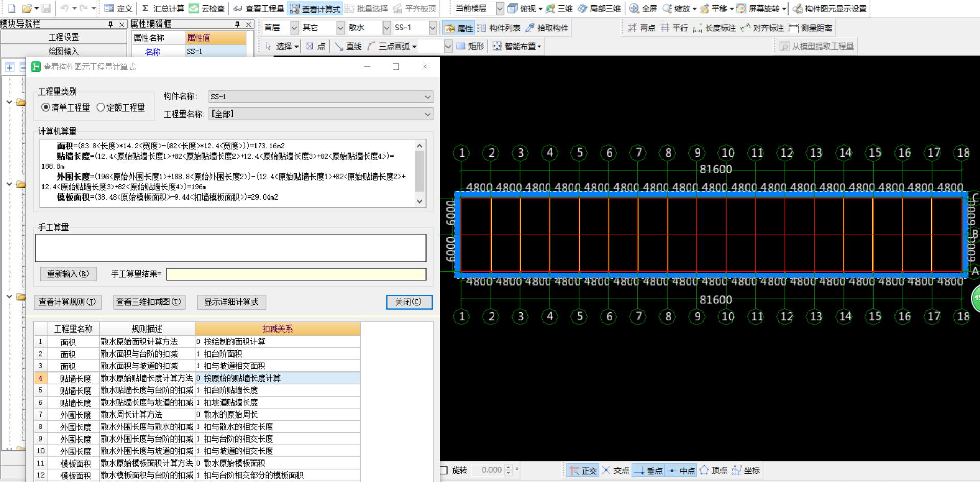The width and height of the screenshot is (980, 482).
Task: Click the 手工算量 input box
Action: click(x=230, y=248)
